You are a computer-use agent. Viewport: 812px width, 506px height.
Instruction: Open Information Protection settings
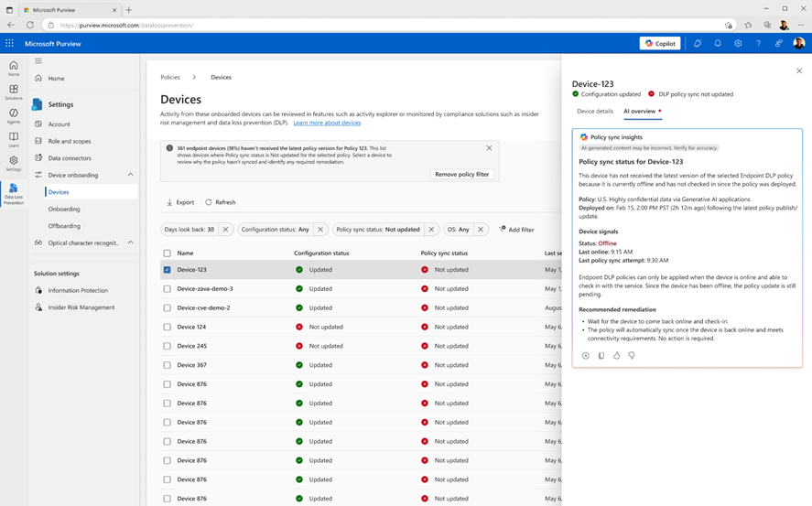coord(78,290)
